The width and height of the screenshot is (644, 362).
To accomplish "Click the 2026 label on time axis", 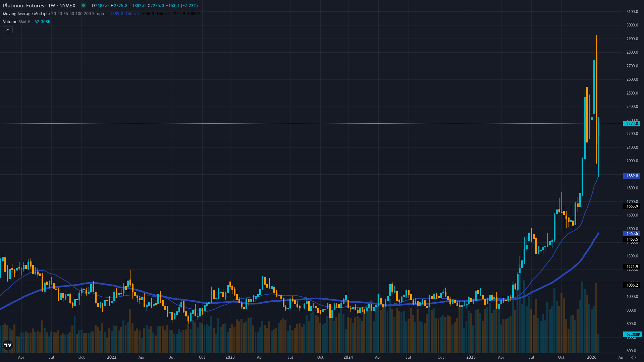I will point(592,357).
